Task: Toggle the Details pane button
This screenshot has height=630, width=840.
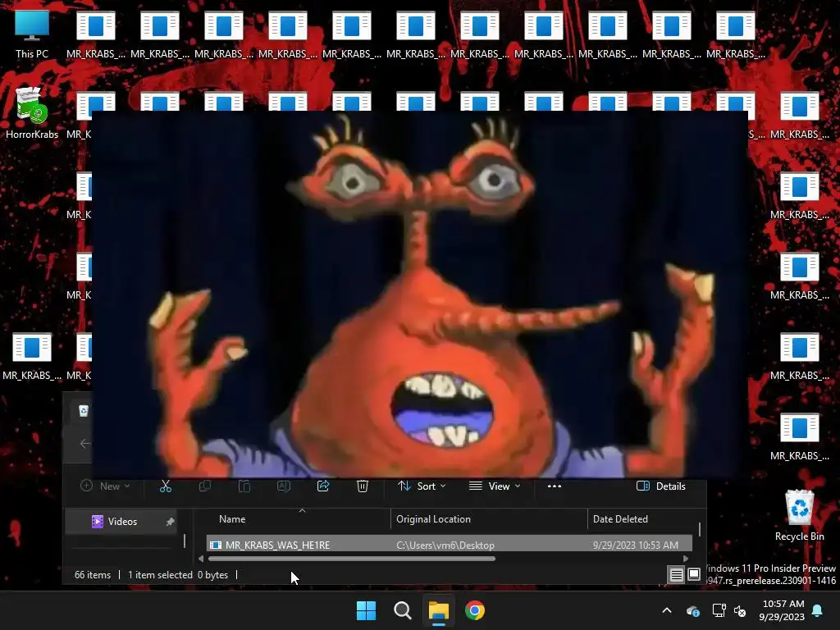Action: click(x=660, y=486)
